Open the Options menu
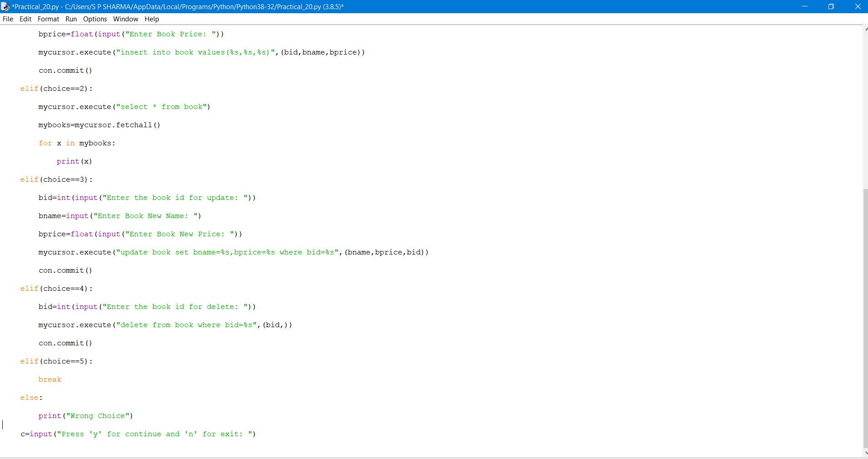The height and width of the screenshot is (459, 868). pyautogui.click(x=95, y=19)
